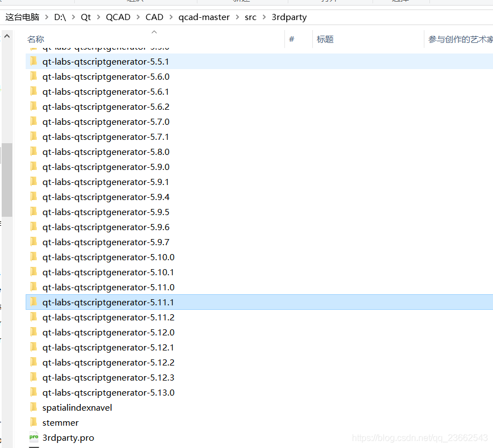Viewport: 493px width, 448px height.
Task: Click folder icon of qt-labs-qtscriptgenerator-5.9.6
Action: (x=33, y=227)
